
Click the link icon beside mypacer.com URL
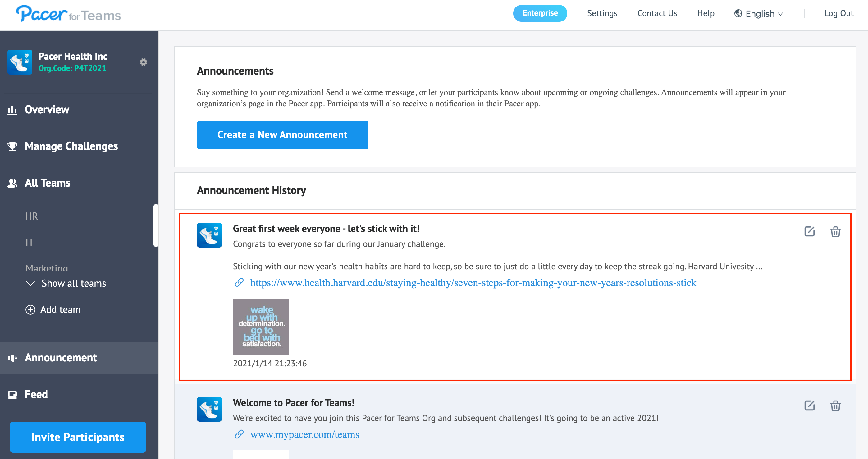click(239, 434)
